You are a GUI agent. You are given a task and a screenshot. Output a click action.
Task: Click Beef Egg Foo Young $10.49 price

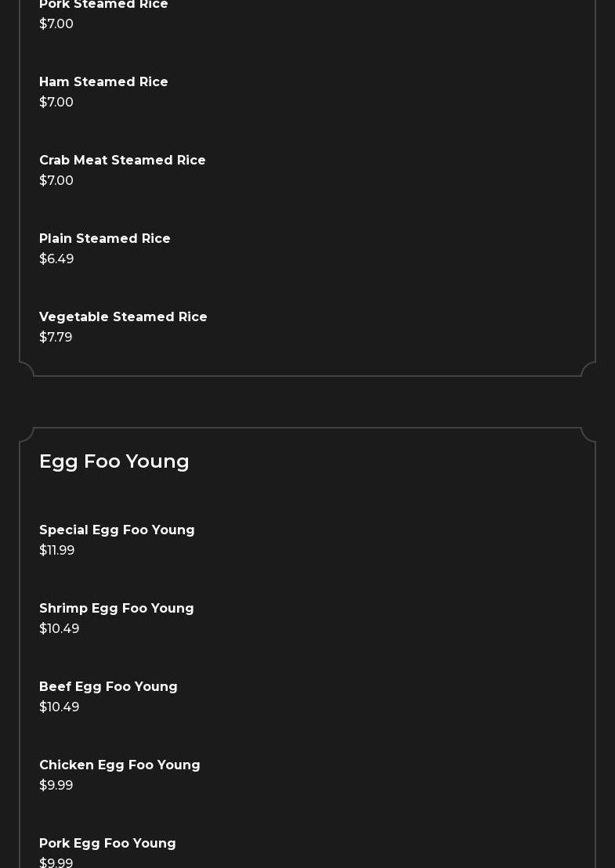tap(60, 707)
